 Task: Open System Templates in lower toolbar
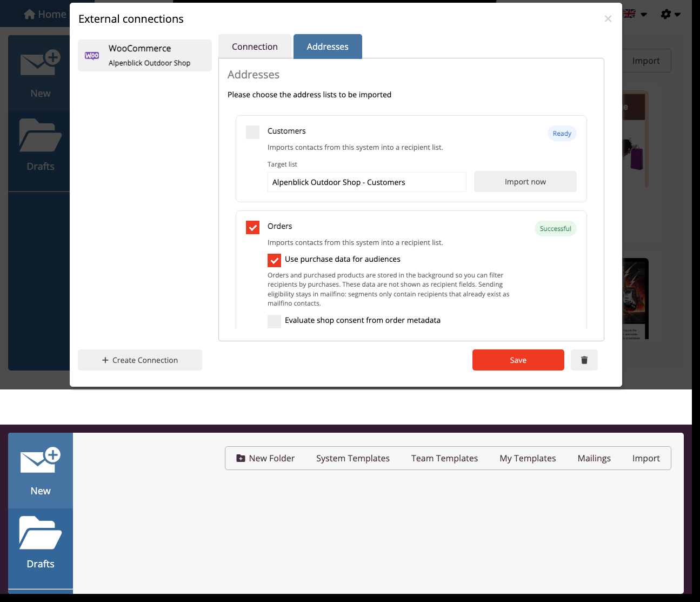click(x=353, y=458)
